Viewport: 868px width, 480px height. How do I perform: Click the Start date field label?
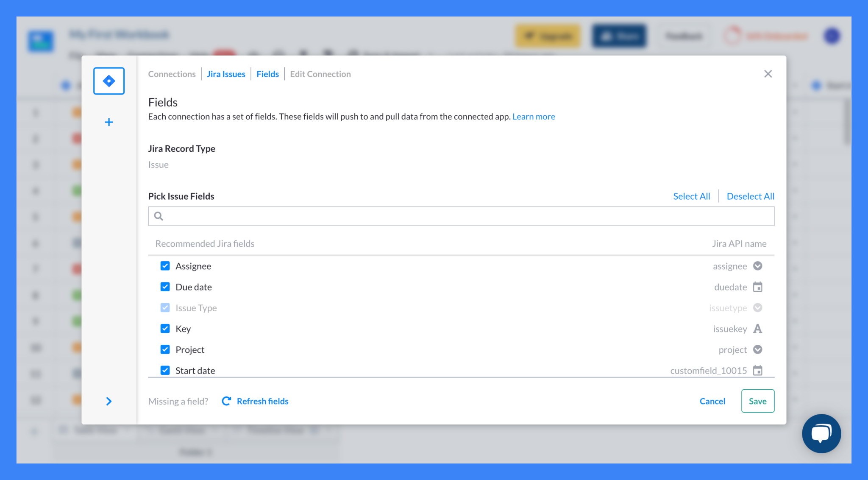click(195, 371)
